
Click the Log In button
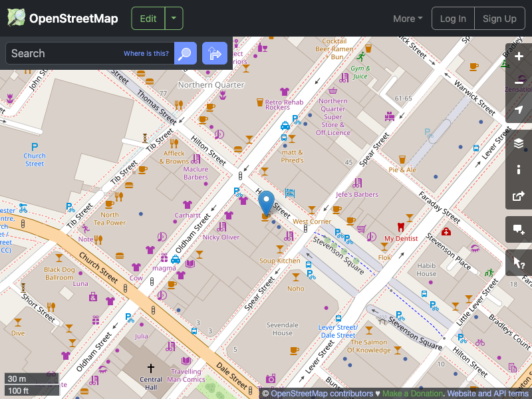[x=453, y=18]
